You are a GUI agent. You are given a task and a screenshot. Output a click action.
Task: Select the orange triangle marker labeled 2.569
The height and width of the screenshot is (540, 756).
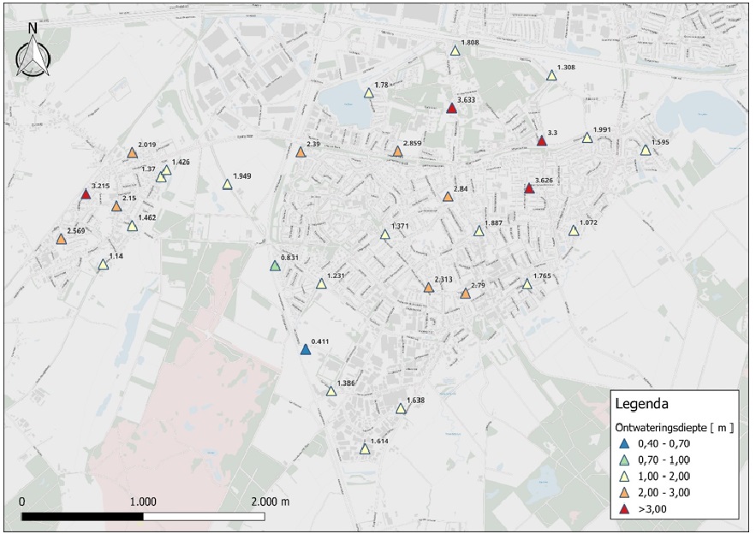click(62, 239)
